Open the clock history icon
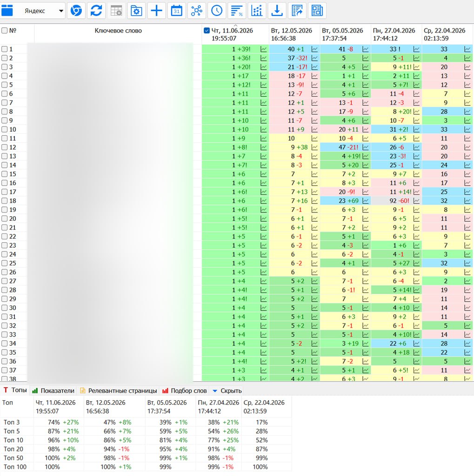474x476 pixels. point(217,11)
